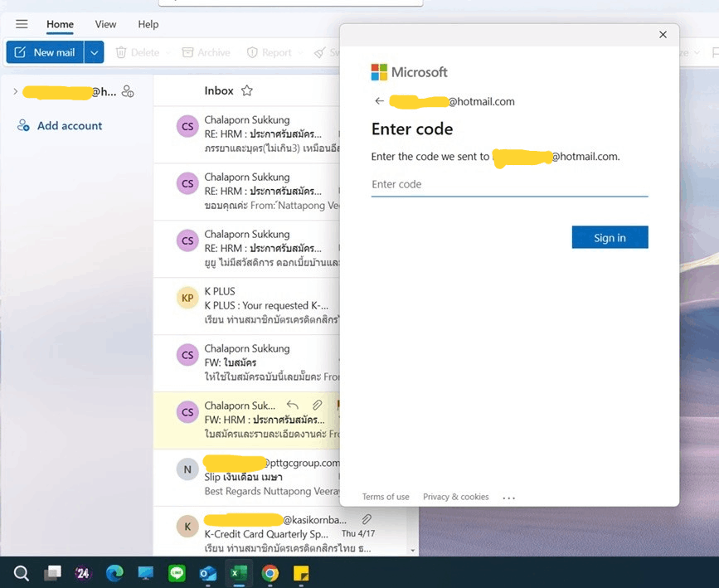Viewport: 719px width, 588px height.
Task: Open the Slip เงินเดือน เมษา email
Action: click(x=246, y=478)
